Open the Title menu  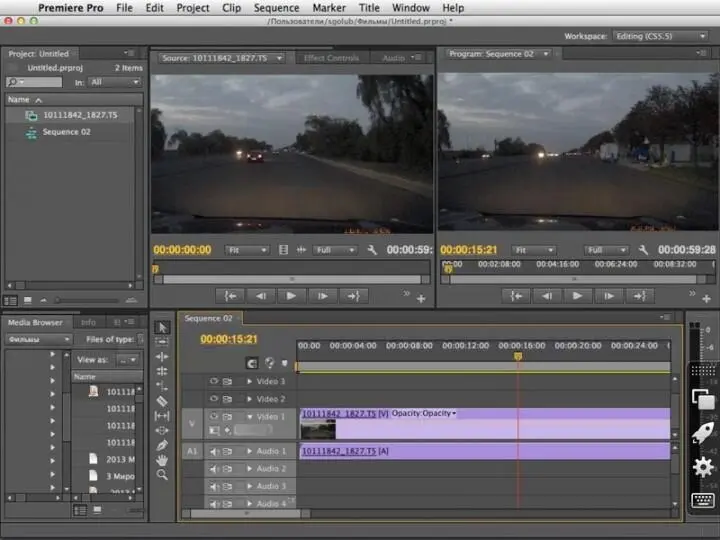(x=369, y=8)
